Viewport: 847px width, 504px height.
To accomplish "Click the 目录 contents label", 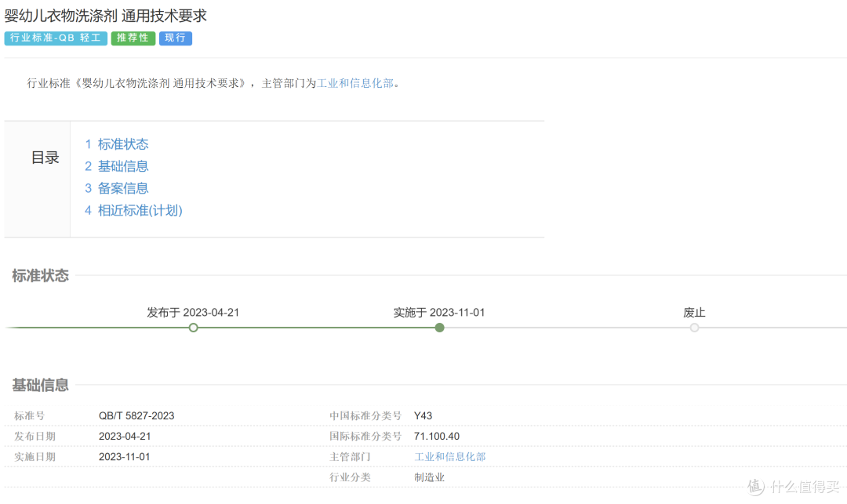I will tap(45, 158).
